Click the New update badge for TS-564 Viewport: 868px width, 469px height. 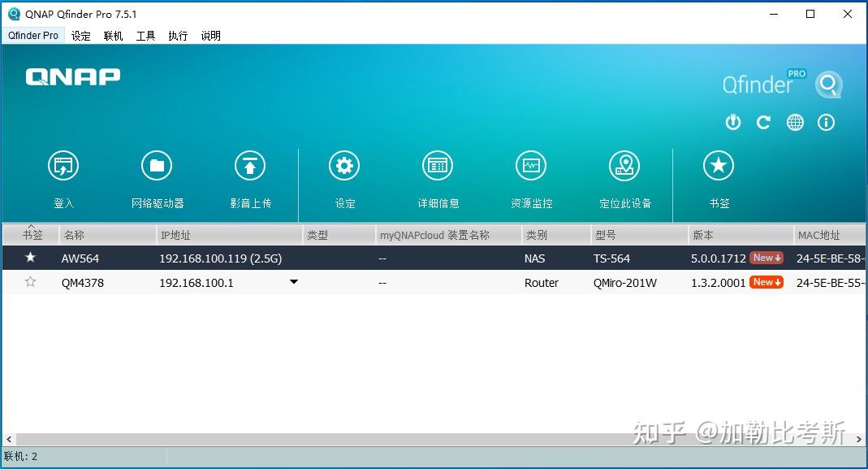tap(765, 257)
